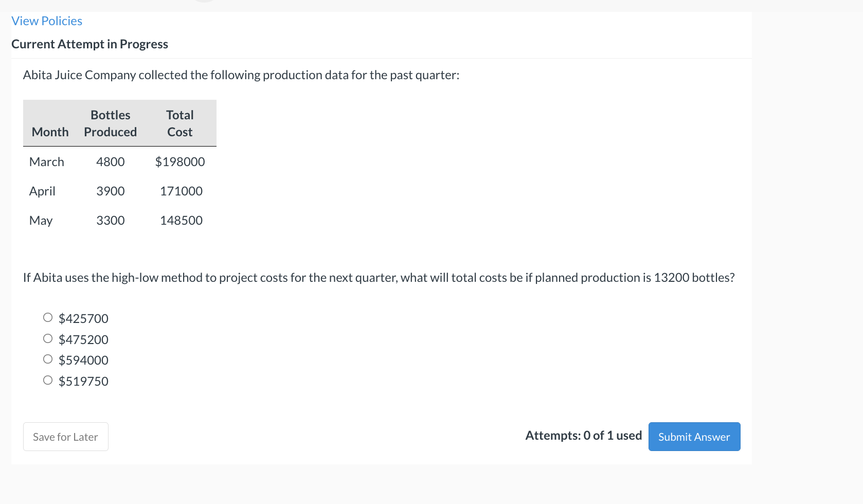
Task: Select the $425700 answer option
Action: pyautogui.click(x=47, y=317)
